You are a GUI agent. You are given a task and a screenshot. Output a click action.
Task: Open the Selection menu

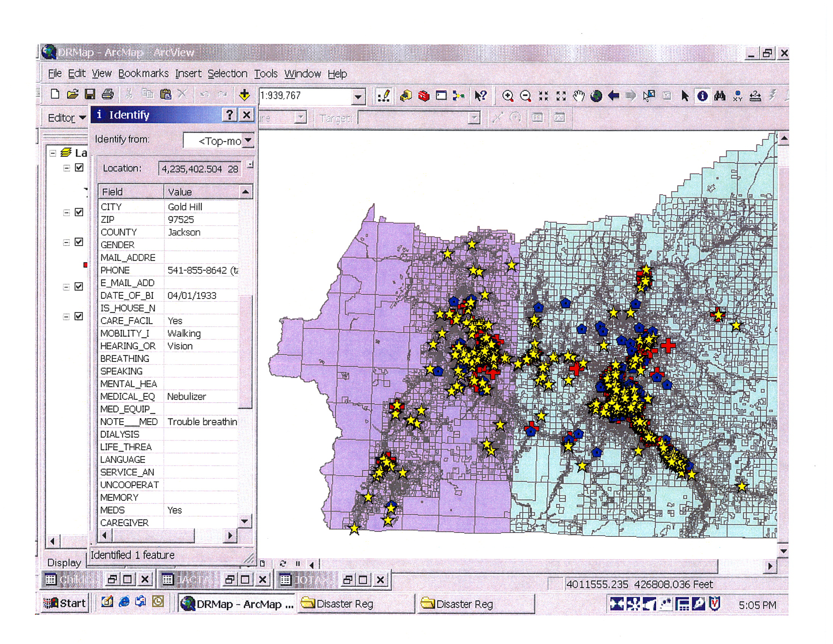pyautogui.click(x=227, y=73)
